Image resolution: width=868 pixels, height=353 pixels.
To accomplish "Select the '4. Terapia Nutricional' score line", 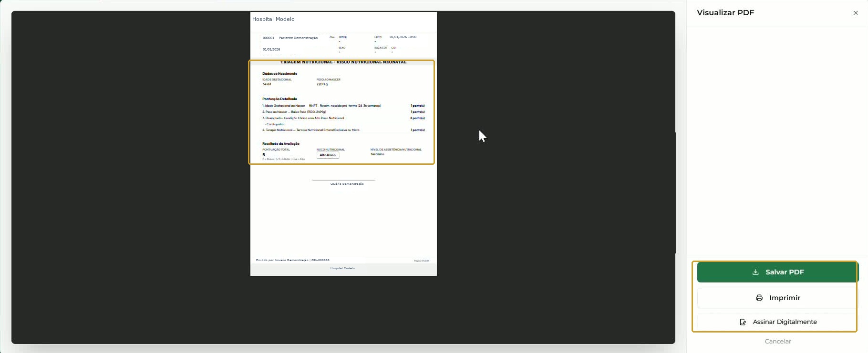I will click(x=343, y=130).
